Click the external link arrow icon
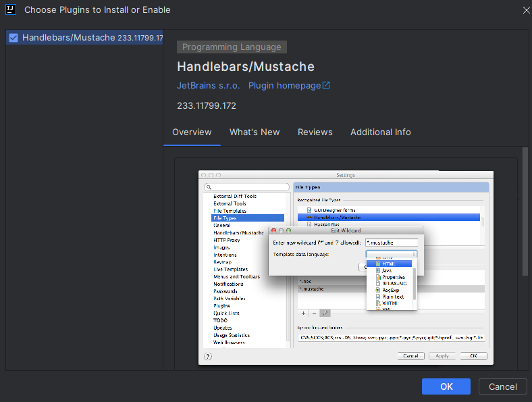 coord(326,85)
